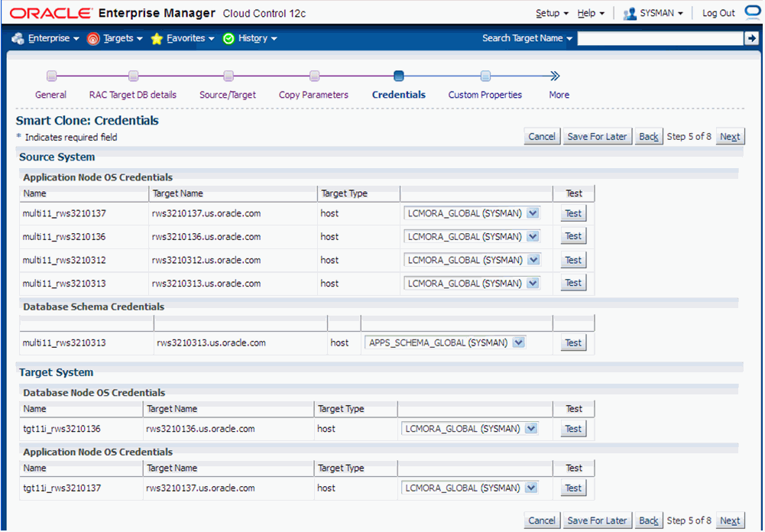This screenshot has height=532, width=765.
Task: Open credential dropdown for multi11_rws3210312
Action: pos(472,260)
